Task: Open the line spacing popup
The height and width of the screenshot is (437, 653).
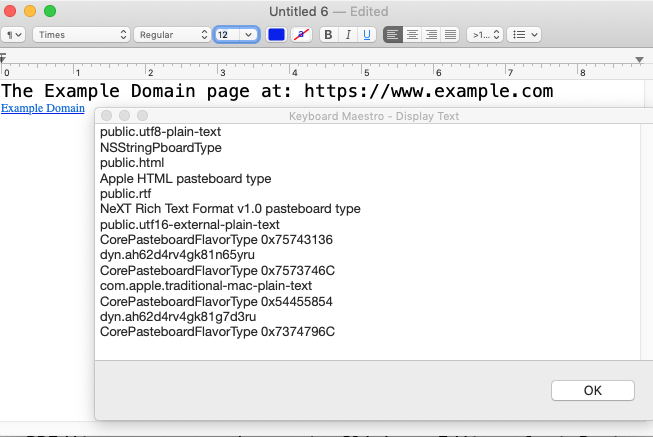Action: [x=485, y=35]
